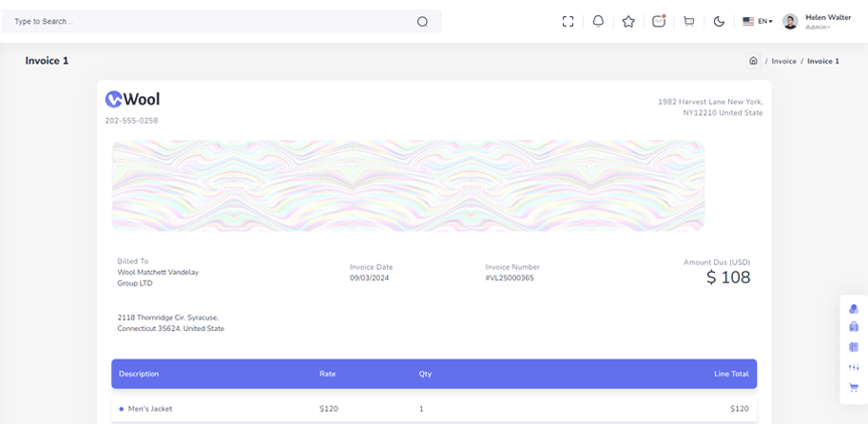The width and height of the screenshot is (868, 424).
Task: Toggle dark mode with moon icon
Action: click(x=719, y=22)
